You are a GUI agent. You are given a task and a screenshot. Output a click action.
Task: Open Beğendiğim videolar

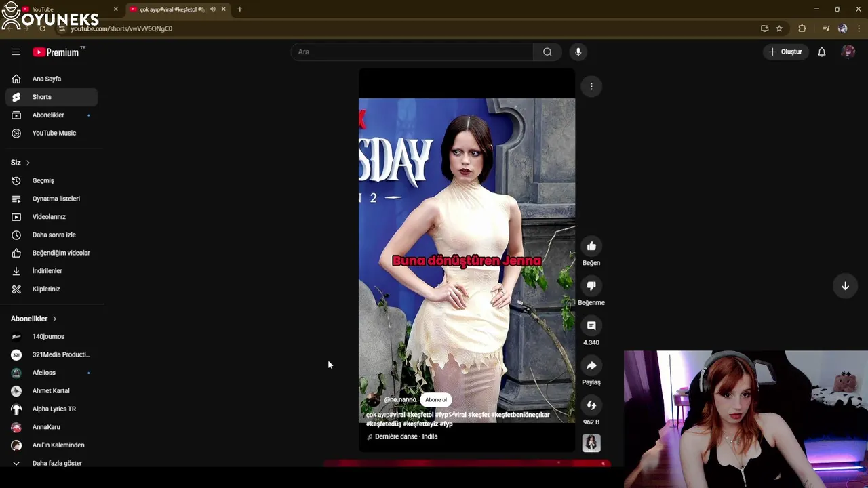point(52,253)
